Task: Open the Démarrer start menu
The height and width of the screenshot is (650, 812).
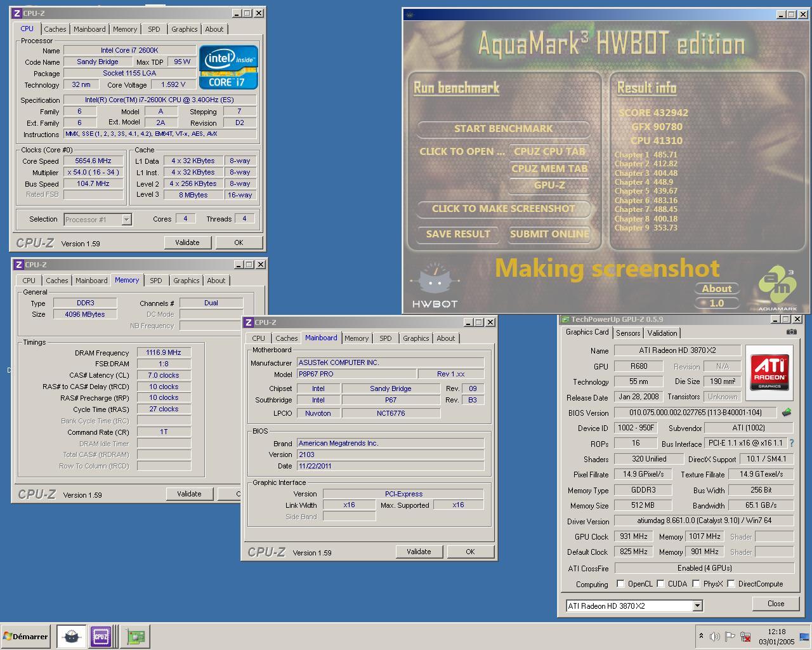Action: pos(25,636)
